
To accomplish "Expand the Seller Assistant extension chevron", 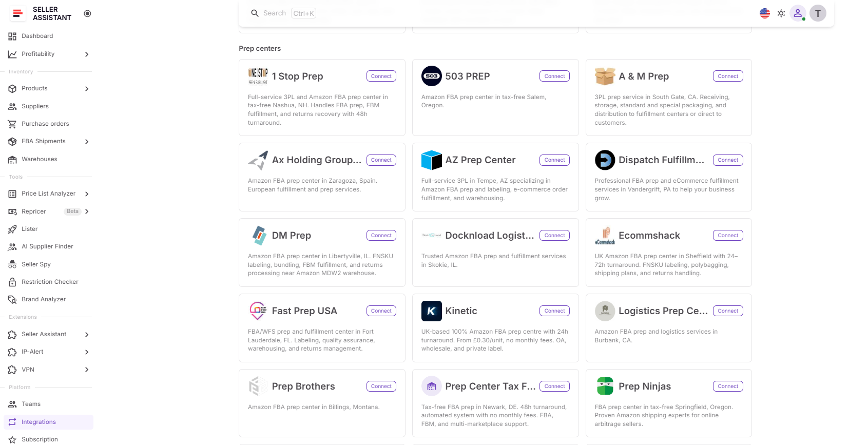I will click(87, 335).
